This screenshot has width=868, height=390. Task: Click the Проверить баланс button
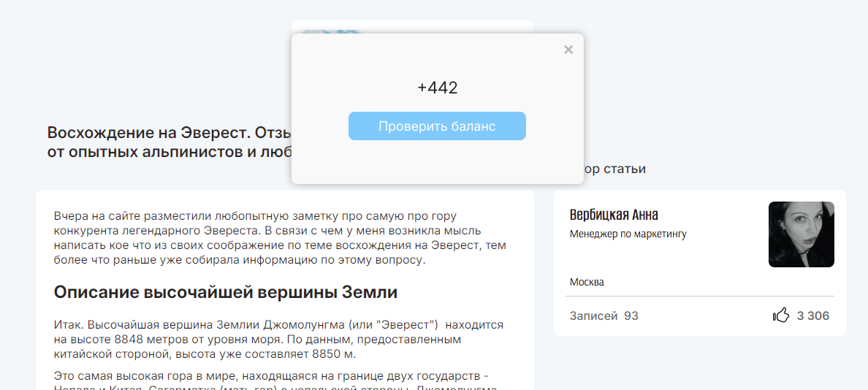[x=437, y=126]
